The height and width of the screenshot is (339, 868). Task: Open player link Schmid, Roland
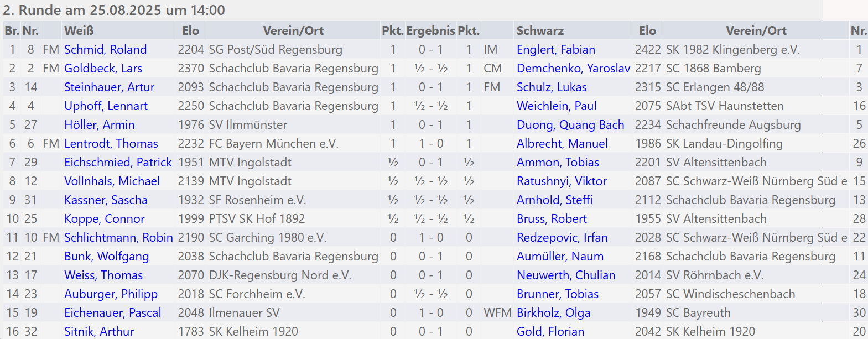(105, 50)
